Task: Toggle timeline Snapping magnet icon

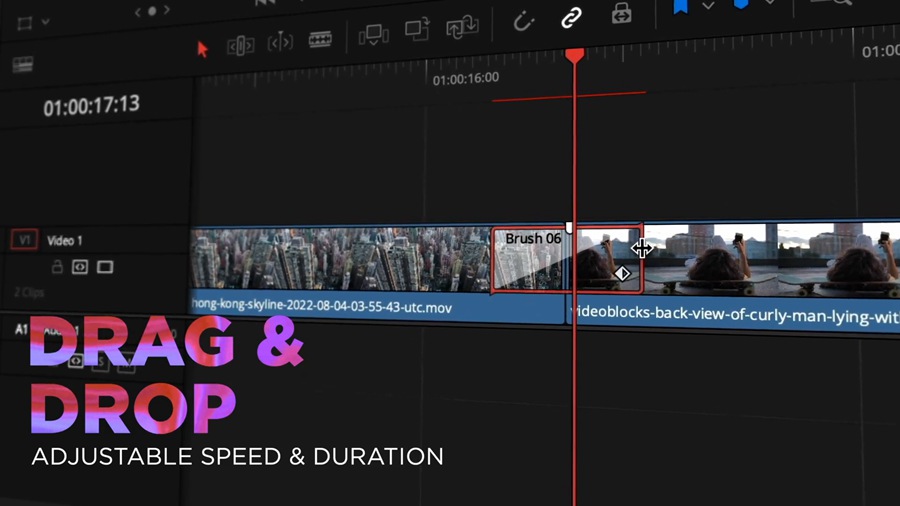Action: coord(523,22)
